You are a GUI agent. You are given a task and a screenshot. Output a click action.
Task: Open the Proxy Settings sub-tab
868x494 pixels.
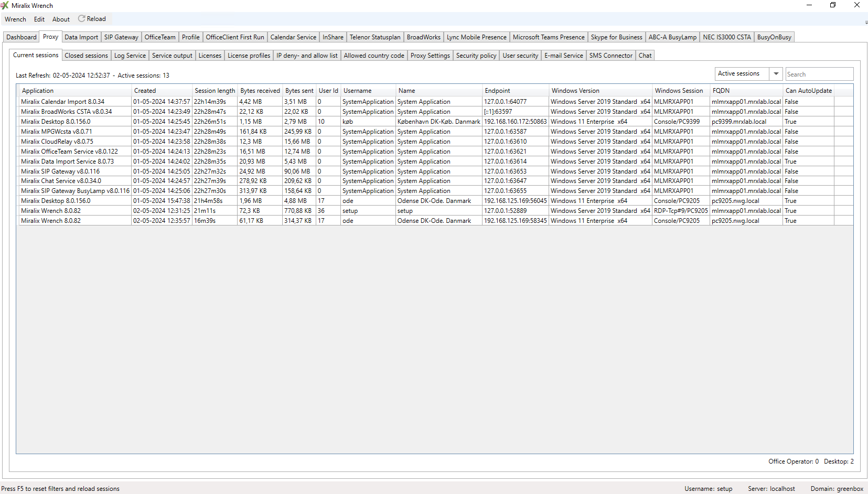(x=430, y=56)
